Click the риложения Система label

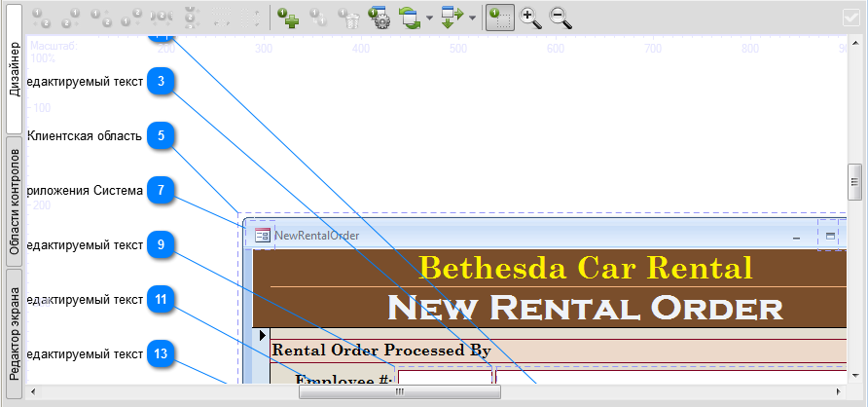(85, 191)
